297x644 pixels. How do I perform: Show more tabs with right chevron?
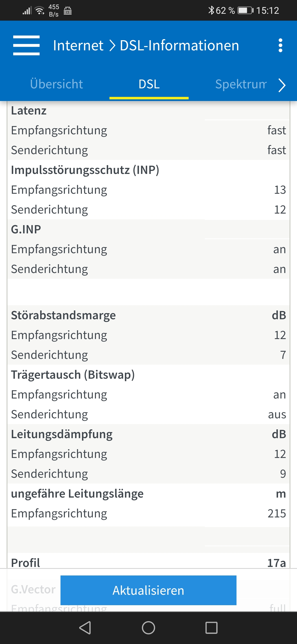(x=282, y=85)
